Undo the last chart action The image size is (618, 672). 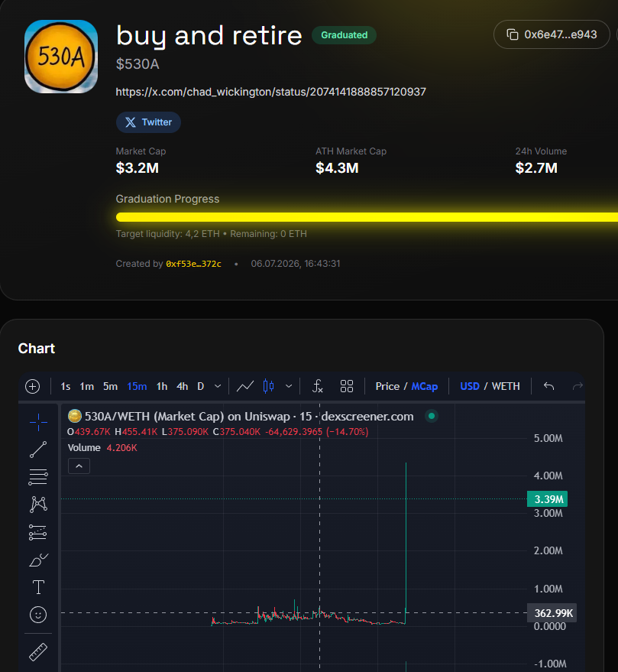click(x=548, y=386)
